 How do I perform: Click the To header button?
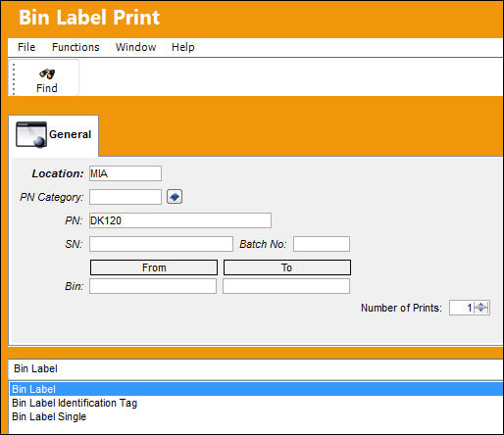[x=287, y=267]
